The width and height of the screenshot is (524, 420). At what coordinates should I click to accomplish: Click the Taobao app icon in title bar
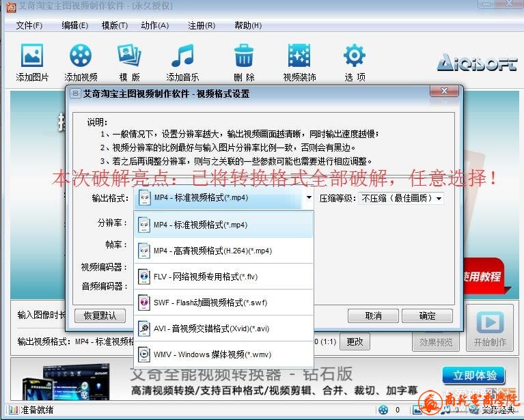tap(11, 6)
